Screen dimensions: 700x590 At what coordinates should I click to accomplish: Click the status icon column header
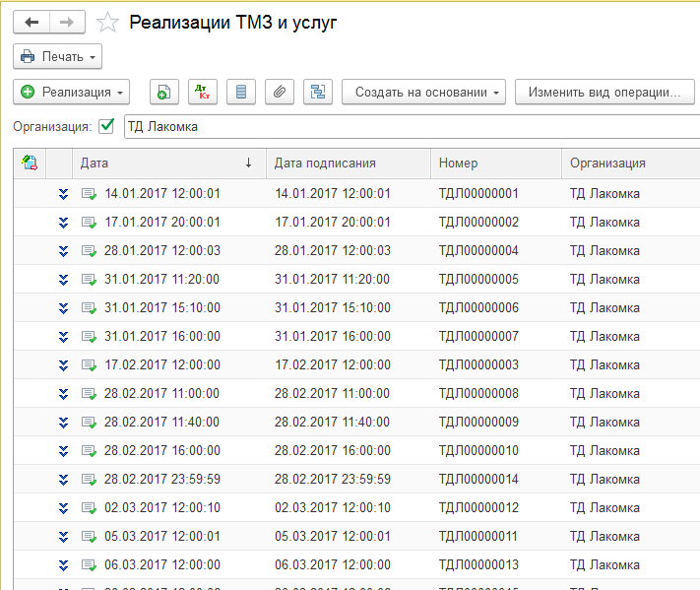(x=30, y=164)
